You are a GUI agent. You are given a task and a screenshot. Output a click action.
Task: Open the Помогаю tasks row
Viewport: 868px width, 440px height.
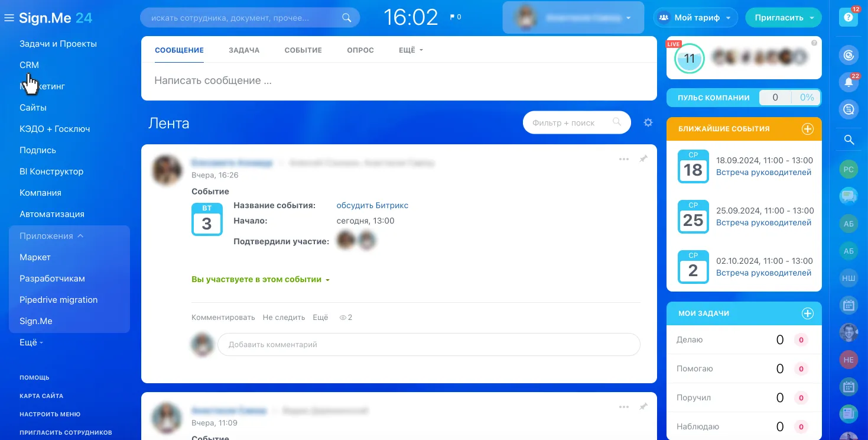(744, 368)
